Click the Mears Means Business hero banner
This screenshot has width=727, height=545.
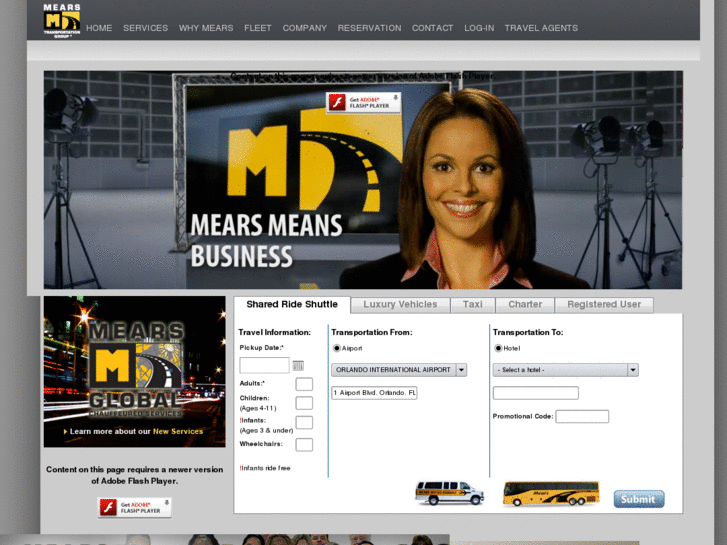point(363,180)
